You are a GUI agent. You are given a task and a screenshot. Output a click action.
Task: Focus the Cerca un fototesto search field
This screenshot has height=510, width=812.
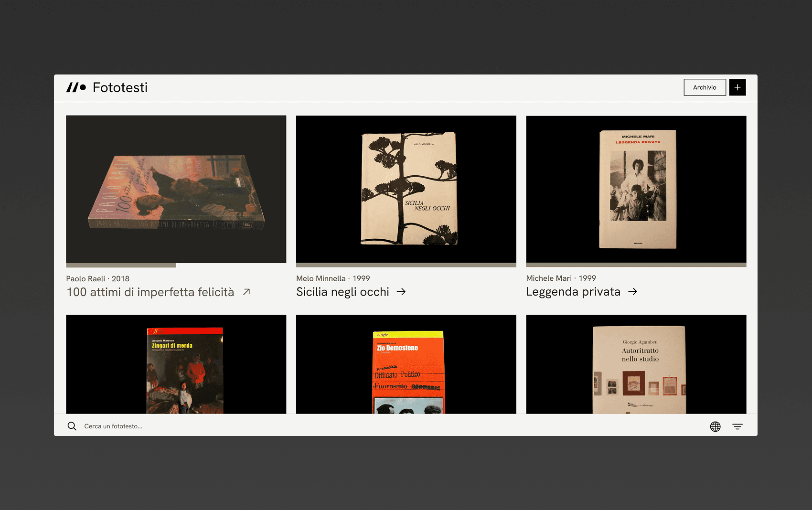pos(113,426)
